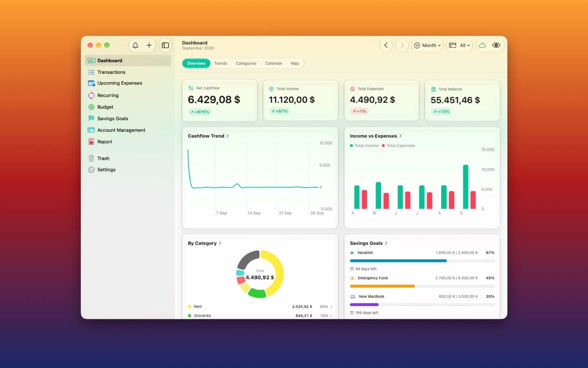This screenshot has height=368, width=588.
Task: Toggle Total Expenses legend item
Action: pyautogui.click(x=398, y=146)
